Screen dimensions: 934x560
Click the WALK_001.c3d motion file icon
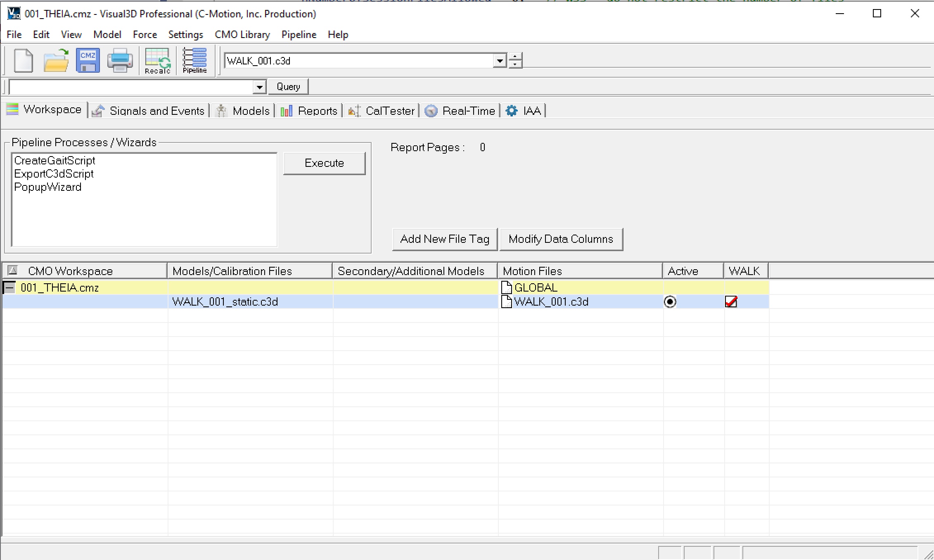506,301
